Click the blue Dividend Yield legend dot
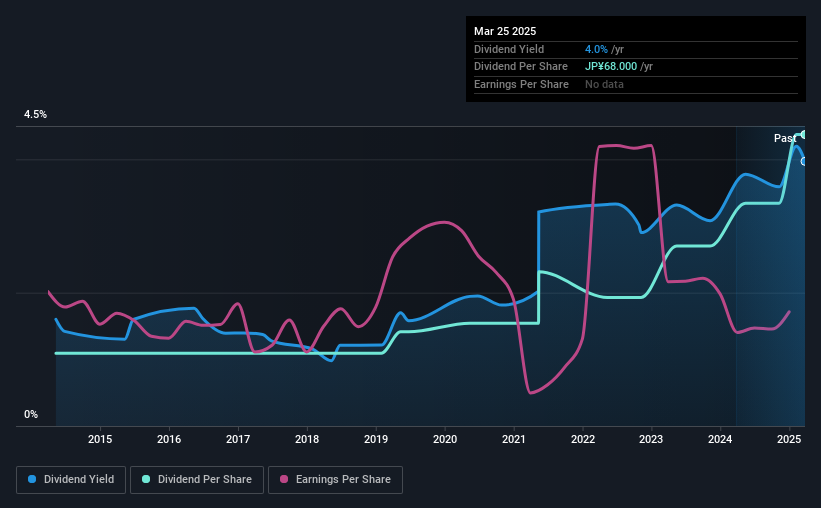The height and width of the screenshot is (508, 821). pos(32,479)
